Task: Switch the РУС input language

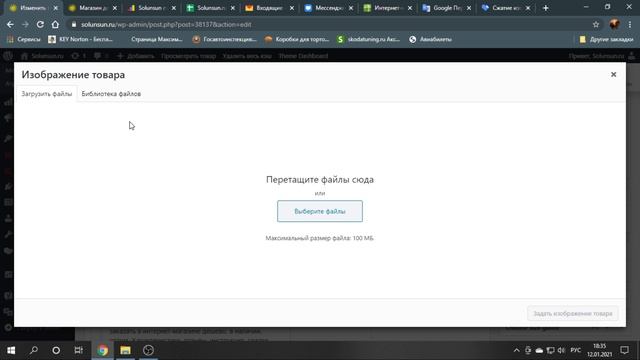Action: coord(576,350)
